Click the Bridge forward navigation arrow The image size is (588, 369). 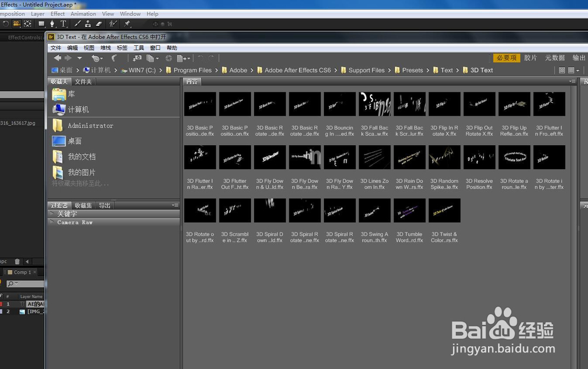tap(68, 58)
